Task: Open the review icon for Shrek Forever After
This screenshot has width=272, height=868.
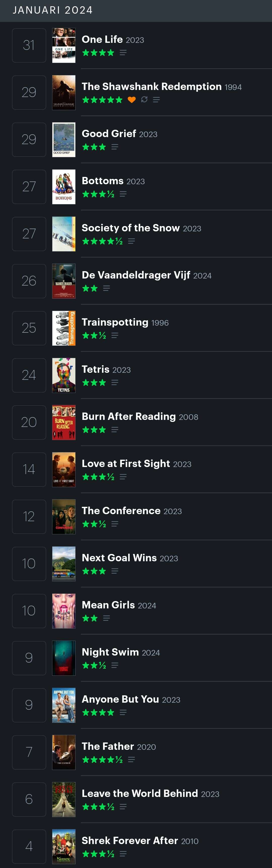Action: pyautogui.click(x=123, y=854)
